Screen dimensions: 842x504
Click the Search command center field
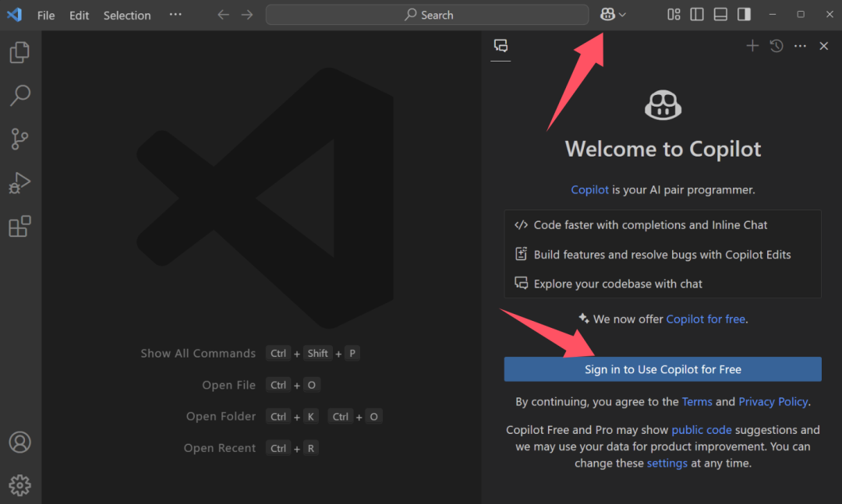(427, 15)
